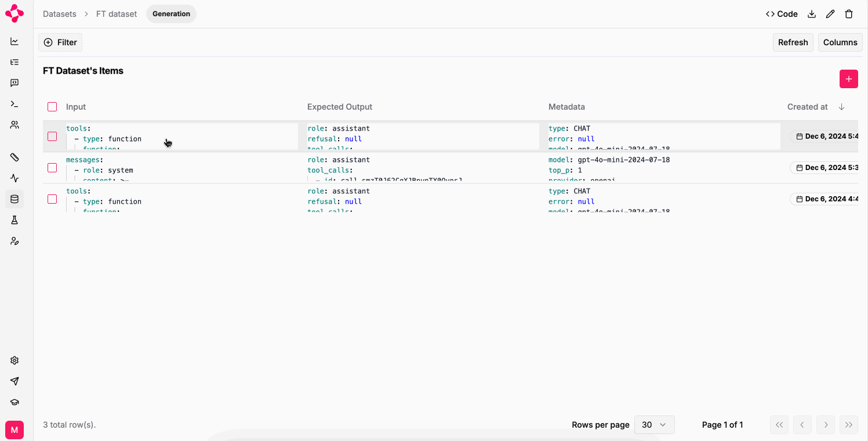The height and width of the screenshot is (441, 868).
Task: Click the pink add item button
Action: 848,78
